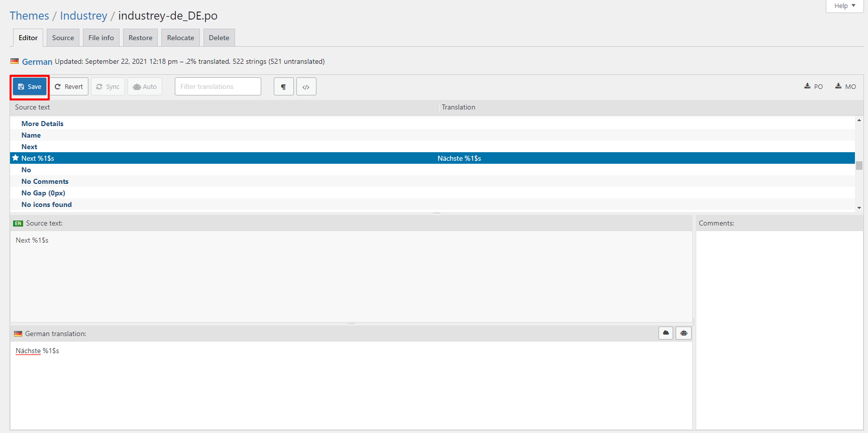This screenshot has width=868, height=433.
Task: Open the Restore tab
Action: click(x=140, y=38)
